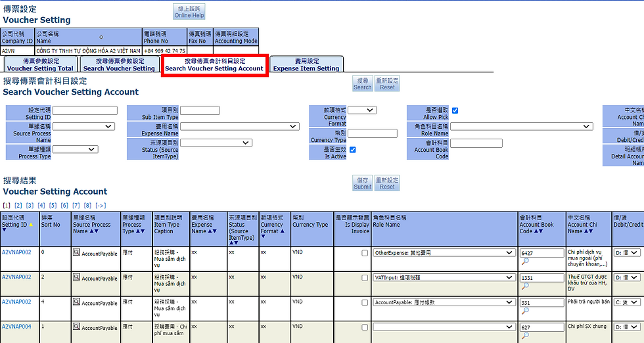Uncheck the Allow Pick checkbox
Image resolution: width=644 pixels, height=343 pixels.
tap(455, 110)
